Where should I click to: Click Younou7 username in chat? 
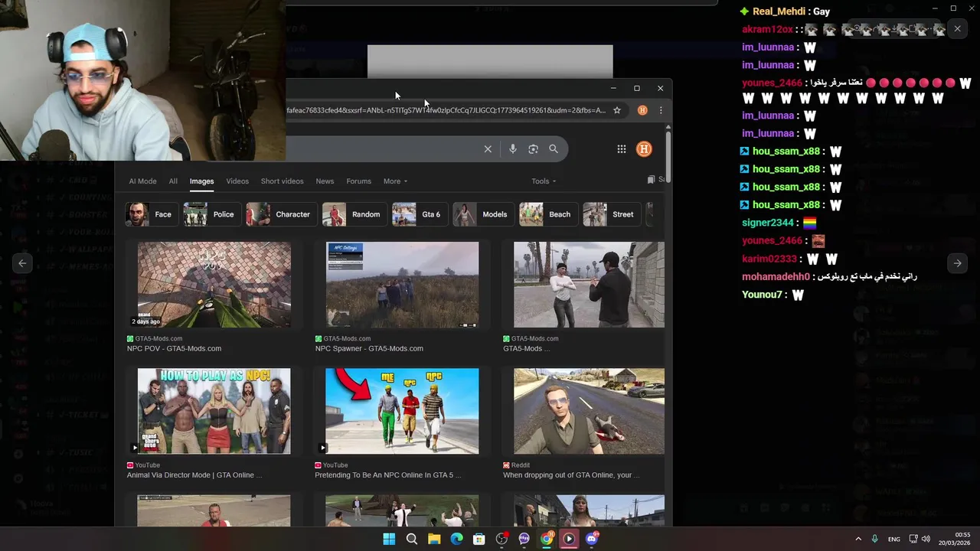[762, 295]
